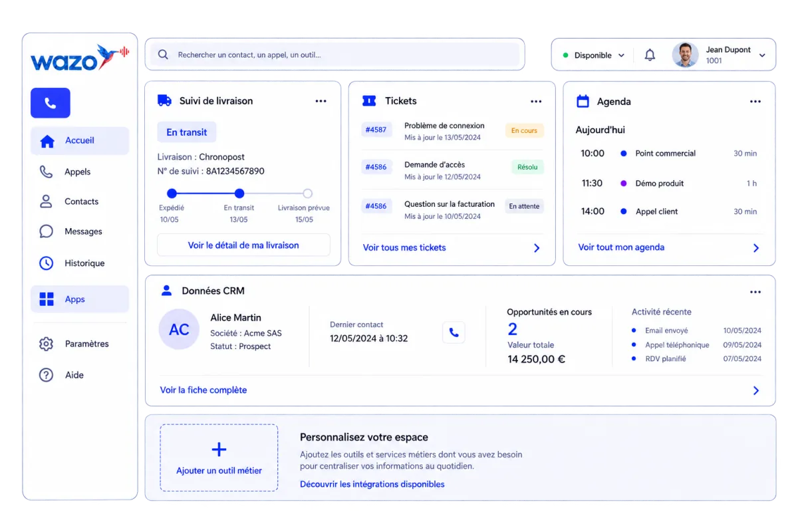Screen dimensions: 798x532
Task: Click the Résolu ticket status badge
Action: click(x=527, y=167)
